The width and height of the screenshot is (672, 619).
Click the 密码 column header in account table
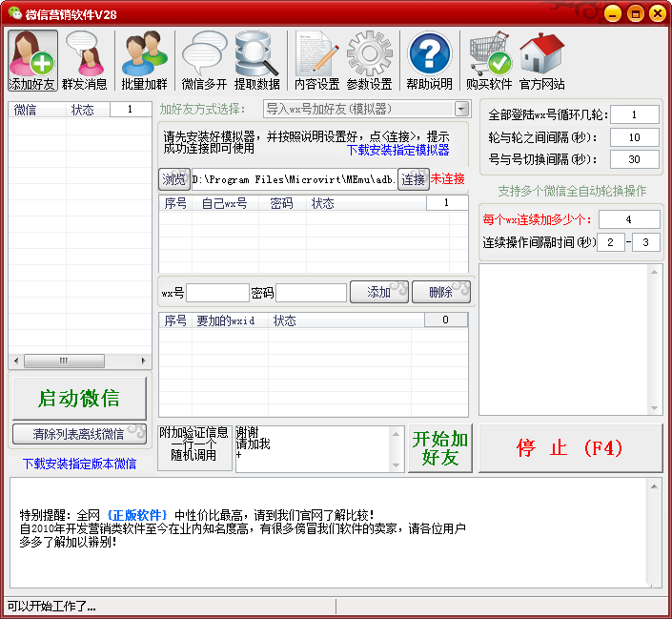point(282,203)
